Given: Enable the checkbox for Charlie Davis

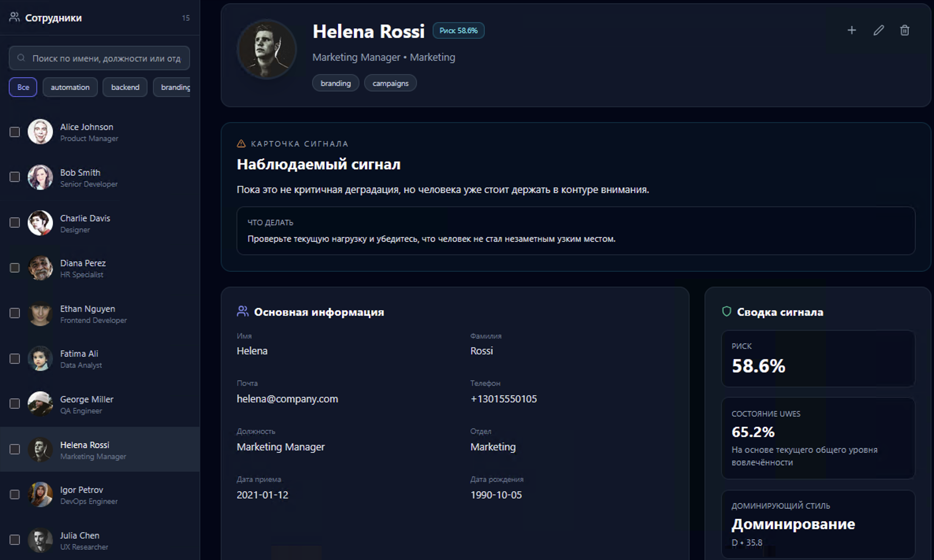Looking at the screenshot, I should tap(15, 223).
